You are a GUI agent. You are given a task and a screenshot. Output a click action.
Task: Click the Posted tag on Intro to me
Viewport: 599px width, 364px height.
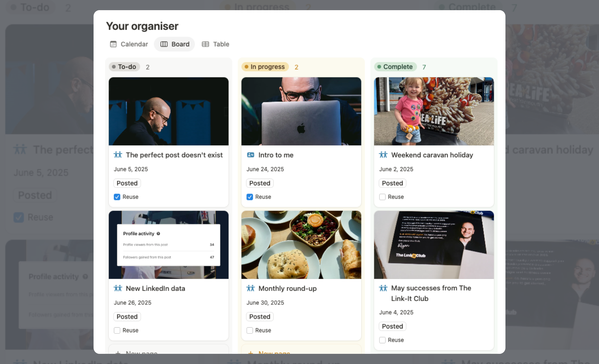[260, 183]
